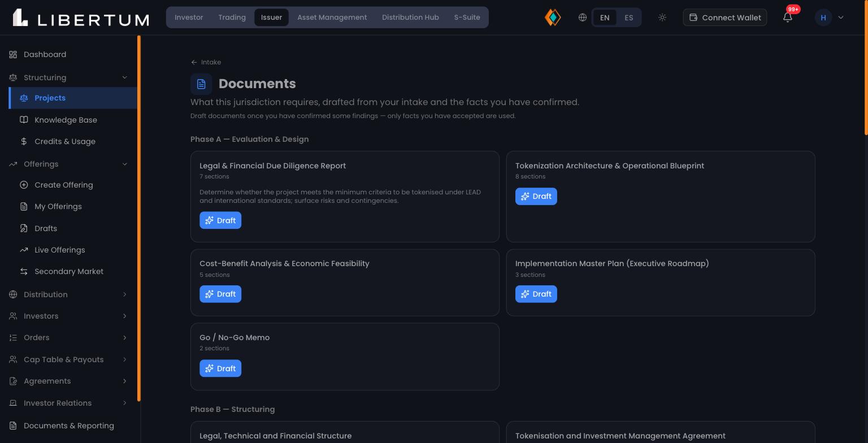Click the Libertum logo
The height and width of the screenshot is (443, 868).
point(81,18)
